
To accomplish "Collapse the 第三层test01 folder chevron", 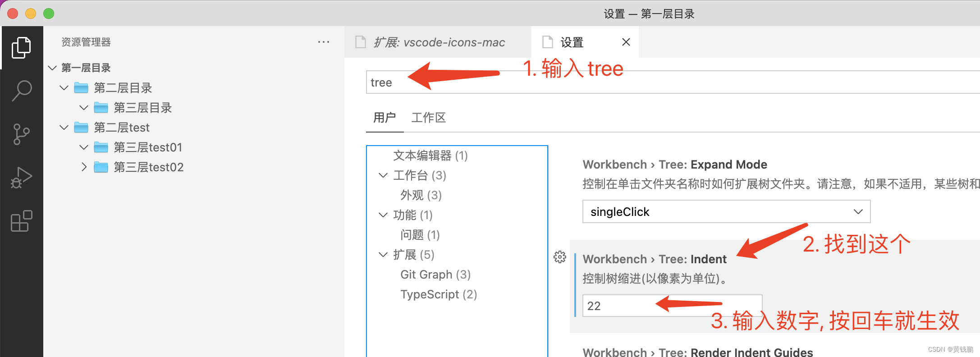I will [84, 147].
